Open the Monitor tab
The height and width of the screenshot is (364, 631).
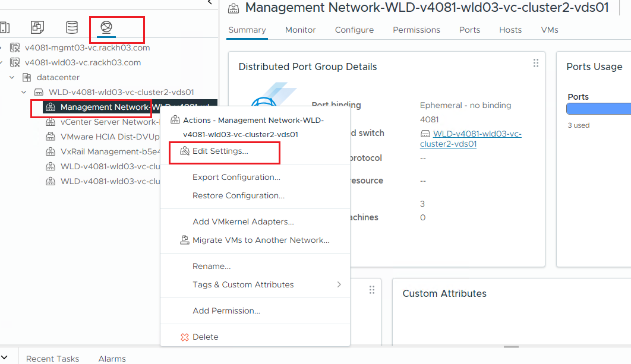pyautogui.click(x=300, y=29)
